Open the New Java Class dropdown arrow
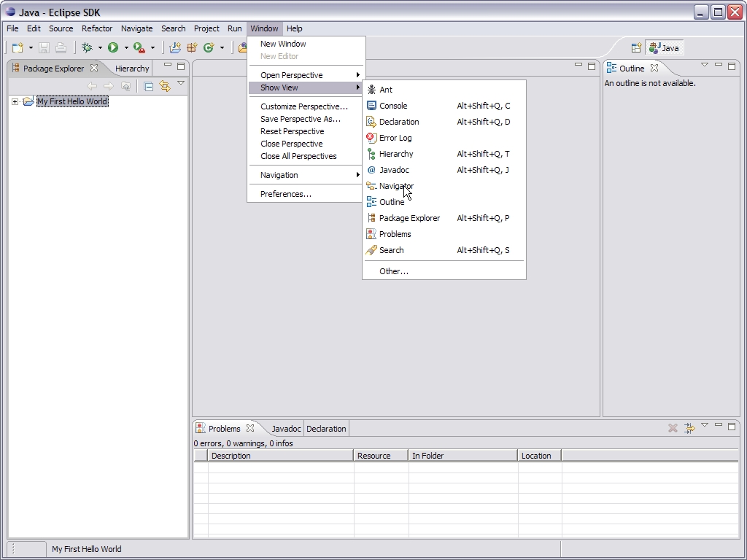The height and width of the screenshot is (560, 747). tap(222, 47)
